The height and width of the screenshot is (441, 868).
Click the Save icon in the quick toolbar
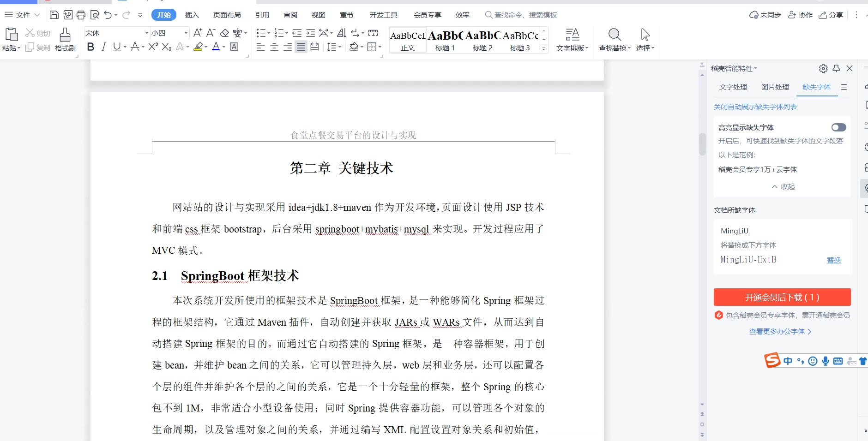[x=54, y=15]
